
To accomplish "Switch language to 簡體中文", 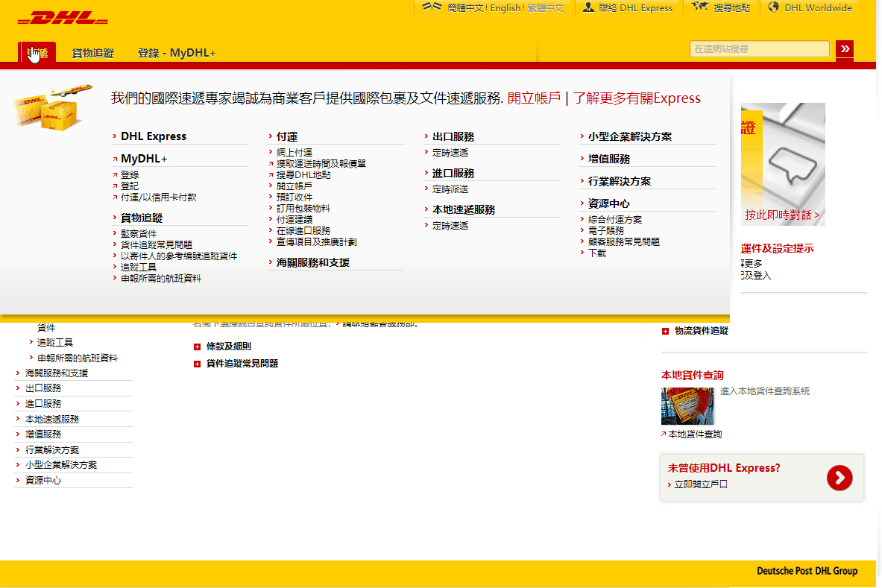I will [x=465, y=8].
